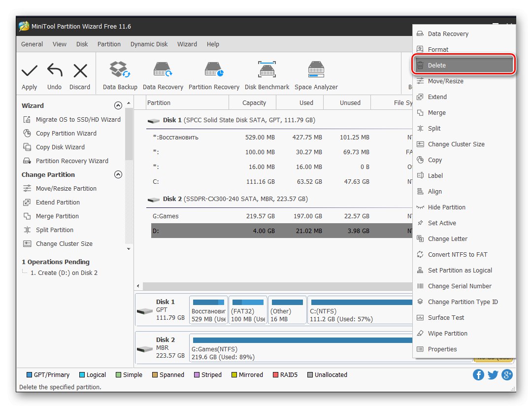The image size is (532, 408).
Task: Open the Disk menu
Action: (82, 44)
